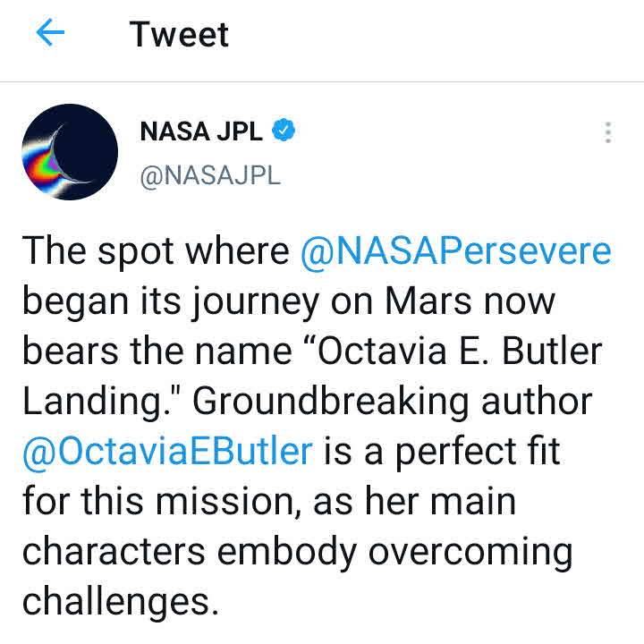Click the final word "challenges."

click(x=121, y=601)
